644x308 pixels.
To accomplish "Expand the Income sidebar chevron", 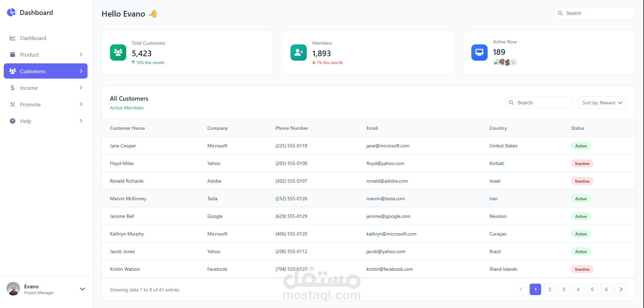I will pos(81,87).
